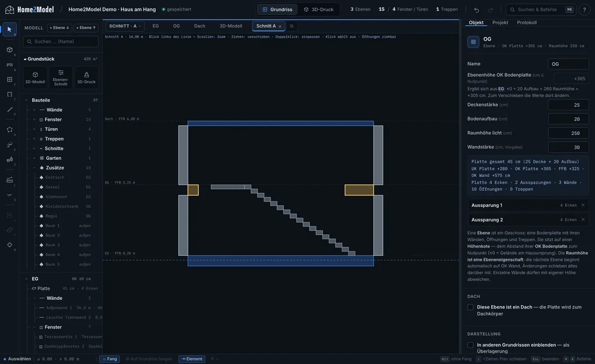Choose the wall tool with shortcut W

9,64
